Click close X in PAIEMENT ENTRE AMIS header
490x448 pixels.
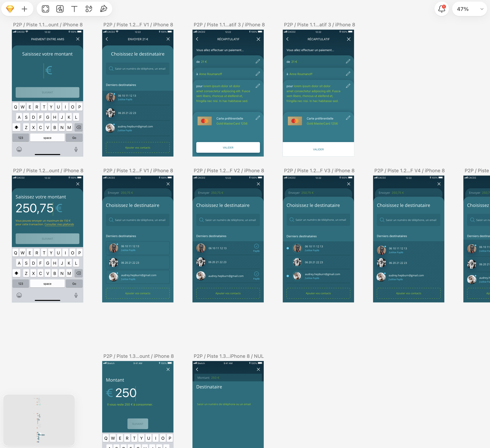click(x=78, y=39)
